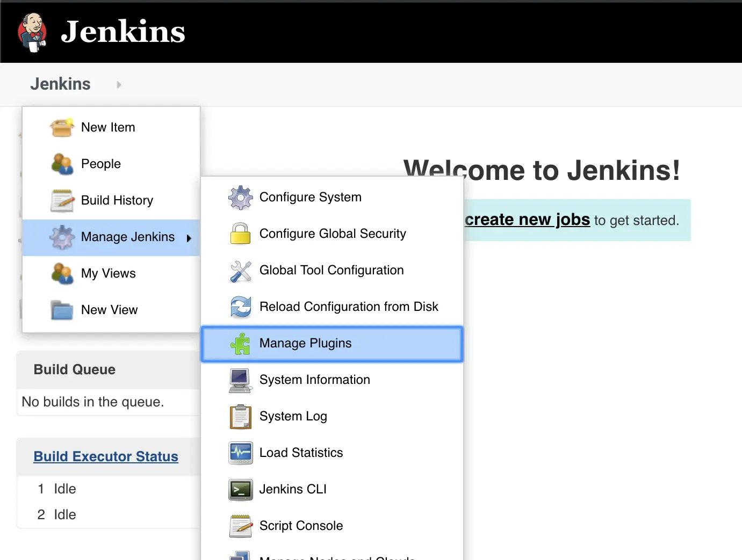This screenshot has height=560, width=742.
Task: Click the Configure Global Security padlock icon
Action: [x=240, y=234]
